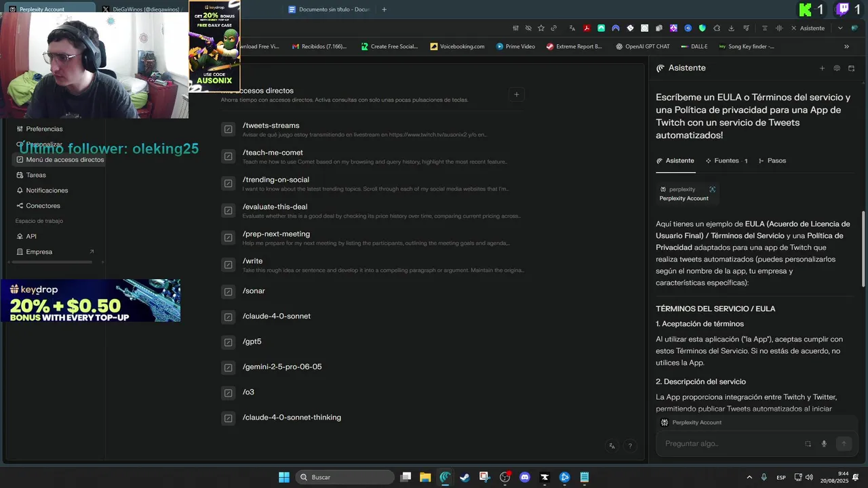
Task: Select Menú de accesos directos item
Action: pyautogui.click(x=59, y=160)
